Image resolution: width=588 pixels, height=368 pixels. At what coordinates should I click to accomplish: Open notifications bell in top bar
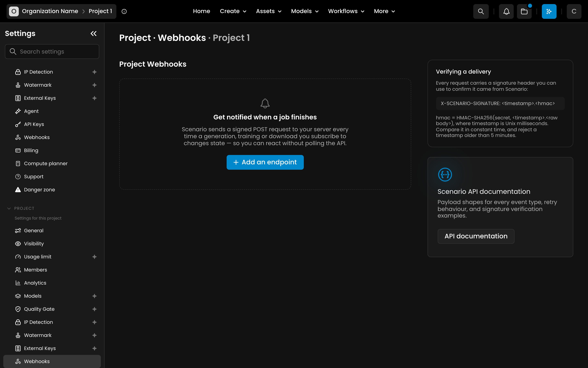[x=506, y=11]
